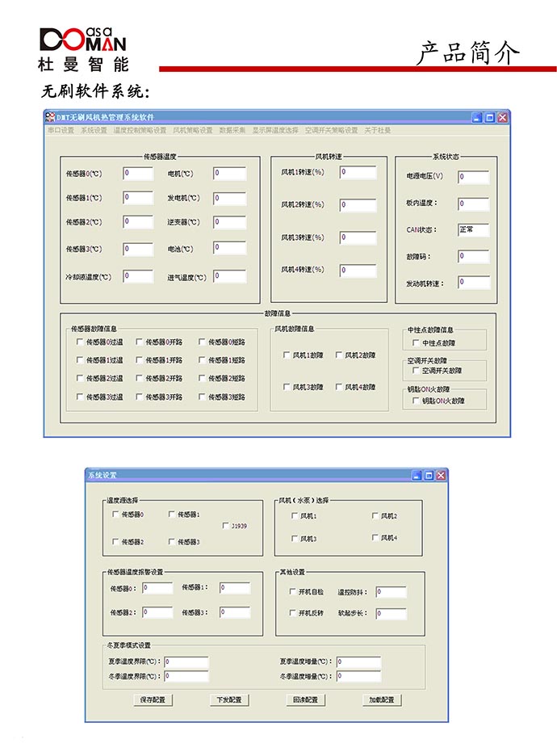Tick the 传感器0过温 checkbox
557x756 pixels.
[x=80, y=342]
